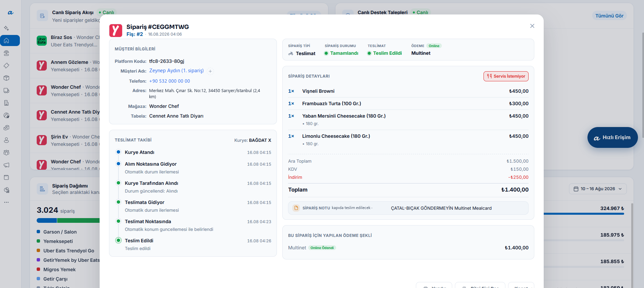Open the single box products sidebar icon
The width and height of the screenshot is (644, 288).
[x=6, y=78]
